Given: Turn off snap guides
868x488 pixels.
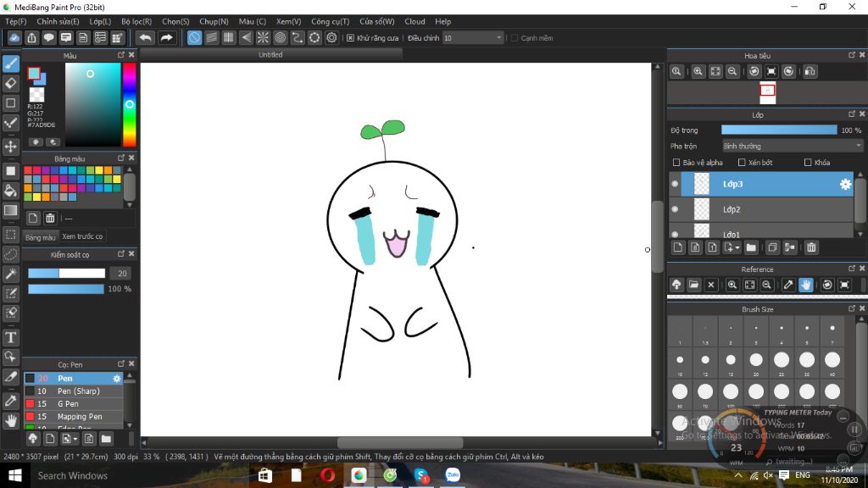Looking at the screenshot, I should [194, 37].
